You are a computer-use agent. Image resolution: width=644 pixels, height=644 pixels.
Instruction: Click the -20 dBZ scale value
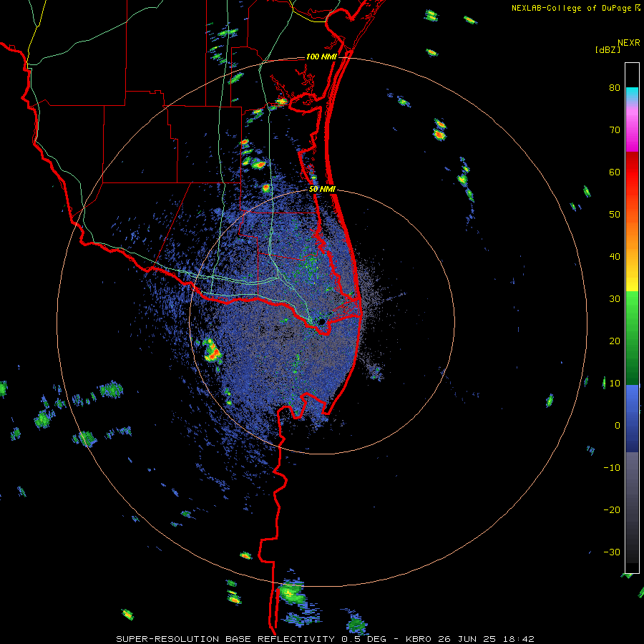(612, 510)
